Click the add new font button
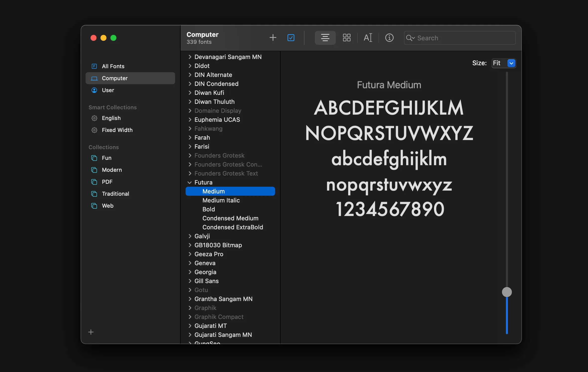The image size is (588, 372). tap(273, 38)
